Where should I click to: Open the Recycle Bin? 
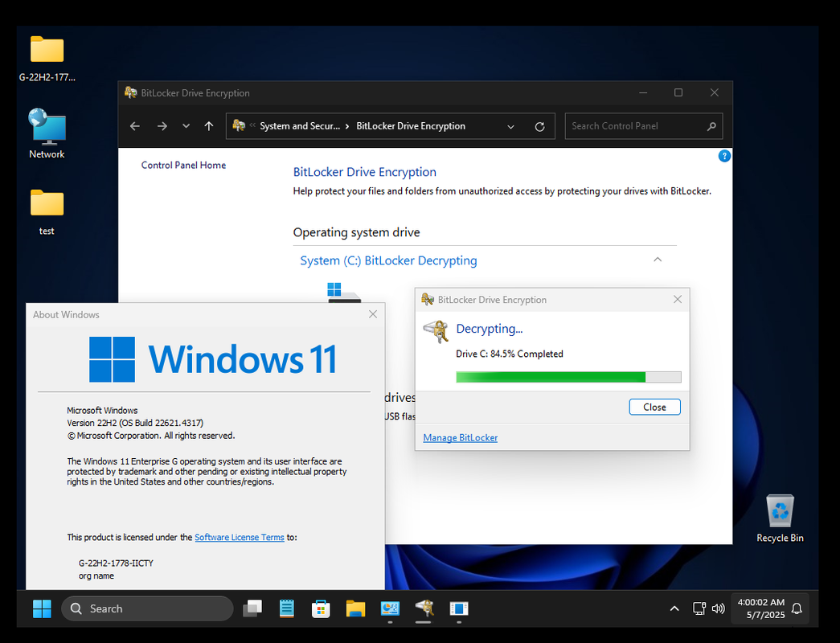780,518
